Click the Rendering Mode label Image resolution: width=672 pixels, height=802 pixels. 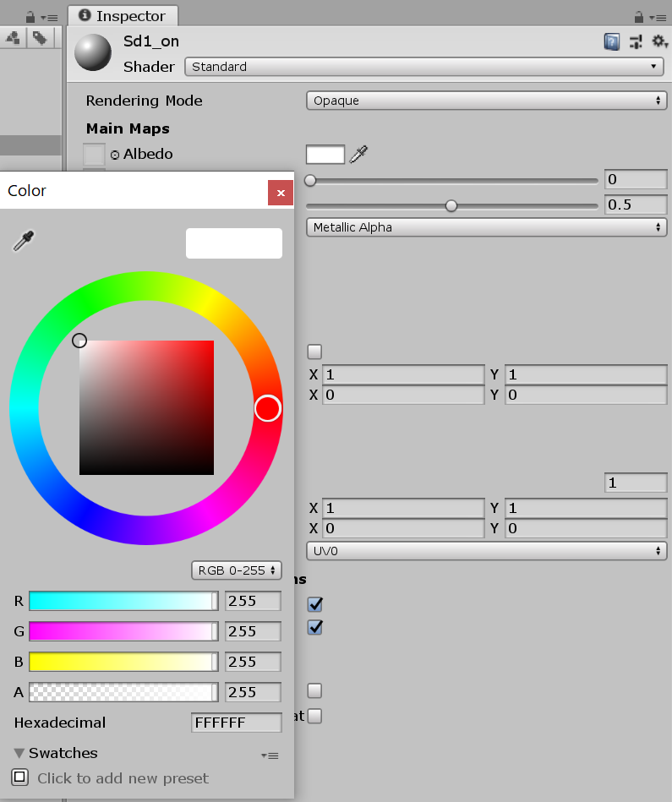145,101
